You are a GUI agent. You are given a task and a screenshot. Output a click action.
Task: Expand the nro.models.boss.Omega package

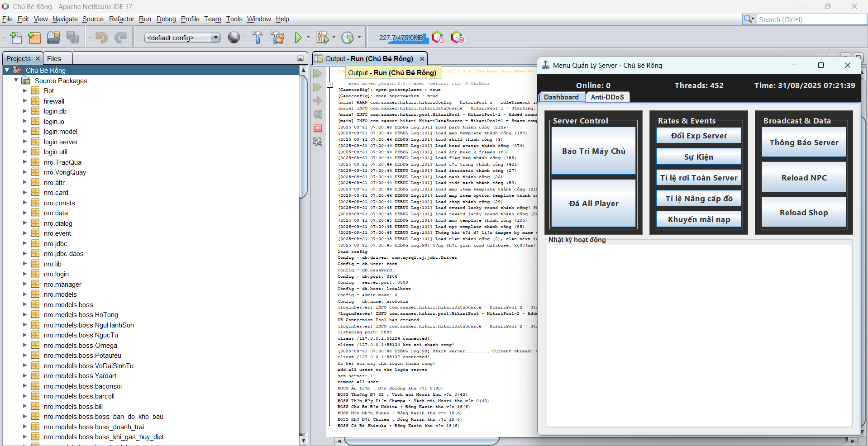tap(25, 345)
